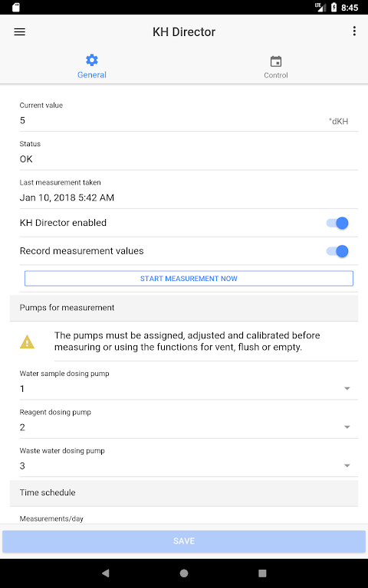
Task: Click the START MEASUREMENT NOW button
Action: 189,279
